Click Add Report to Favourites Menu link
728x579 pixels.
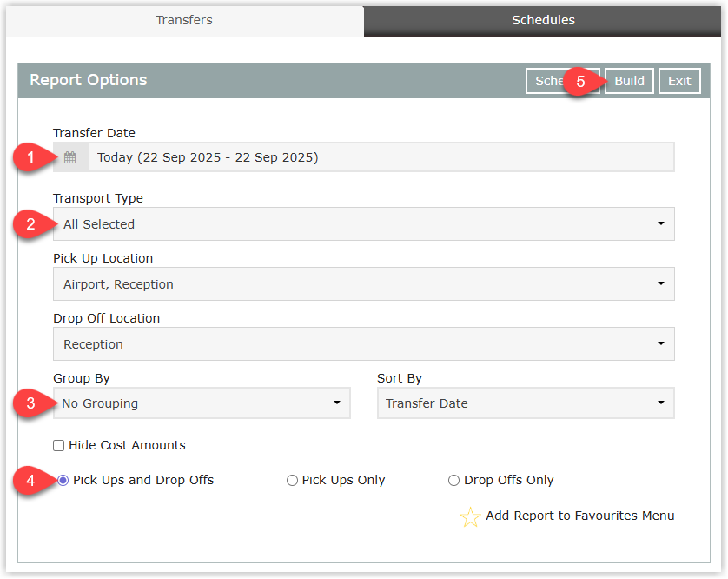580,516
